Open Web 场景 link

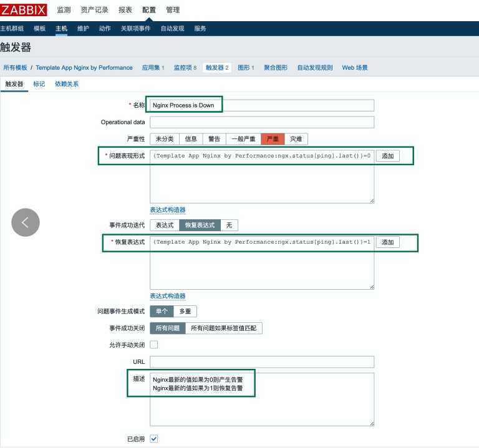(355, 67)
